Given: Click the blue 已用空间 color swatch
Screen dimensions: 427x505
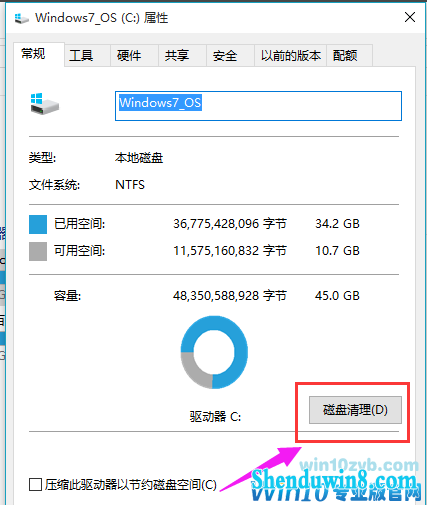Looking at the screenshot, I should point(38,224).
